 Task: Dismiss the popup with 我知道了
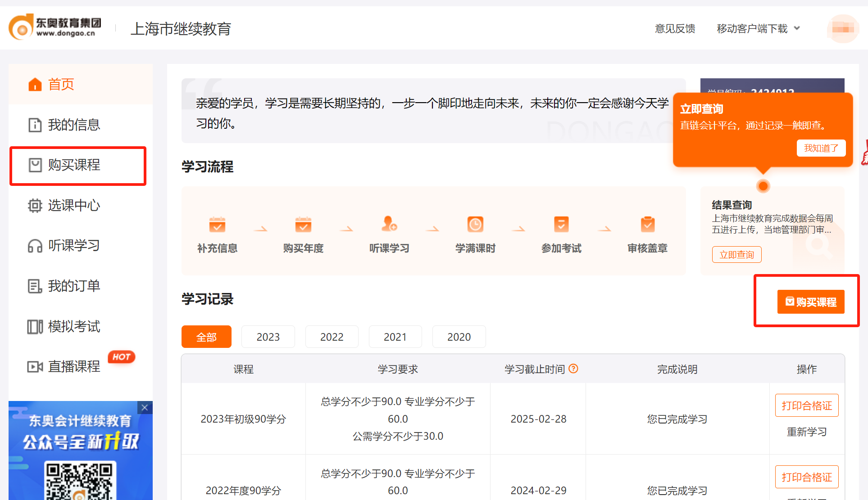(x=821, y=148)
